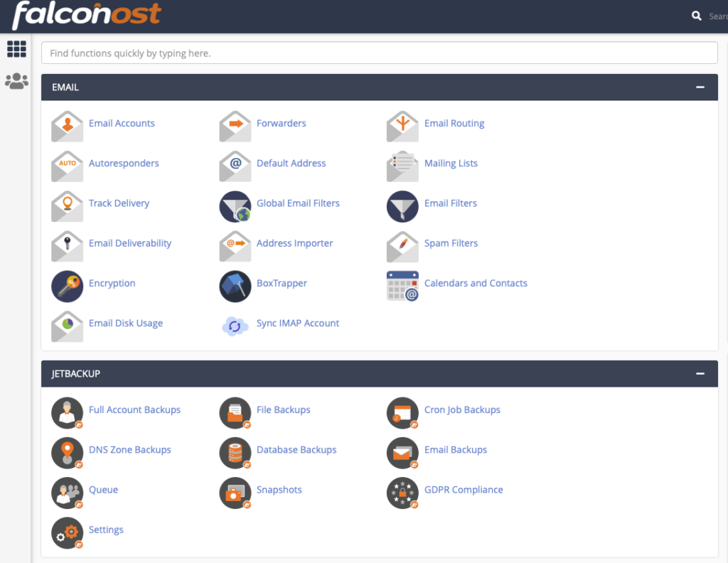This screenshot has width=728, height=563.
Task: Focus the Find functions quickly search field
Action: point(379,53)
